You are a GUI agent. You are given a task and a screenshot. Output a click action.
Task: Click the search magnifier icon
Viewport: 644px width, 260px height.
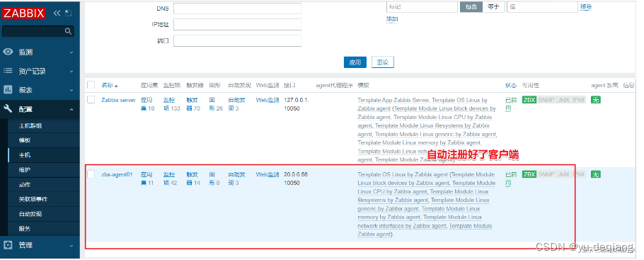tap(68, 31)
